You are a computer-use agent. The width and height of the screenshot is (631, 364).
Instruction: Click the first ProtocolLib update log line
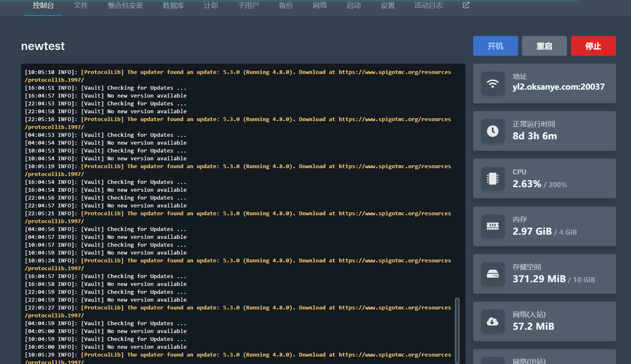click(238, 72)
